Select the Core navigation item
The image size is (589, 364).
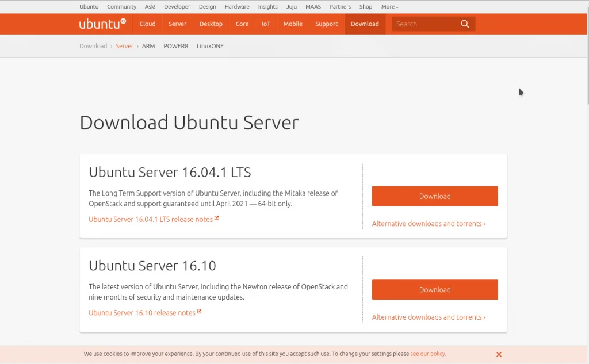(242, 24)
